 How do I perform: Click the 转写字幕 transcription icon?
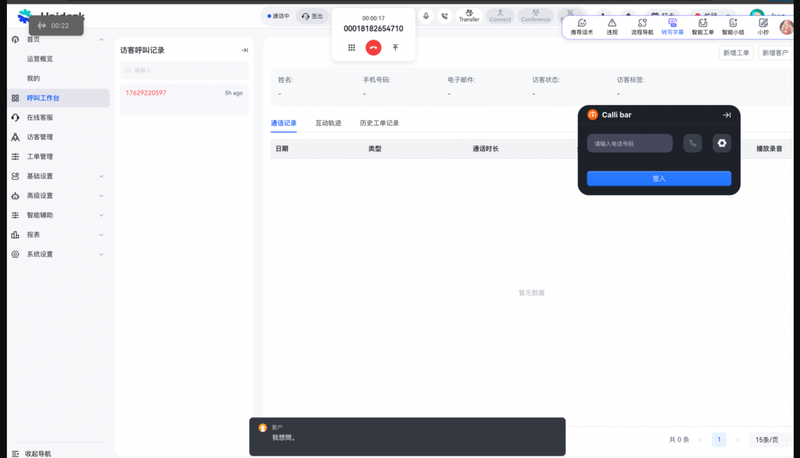[673, 26]
